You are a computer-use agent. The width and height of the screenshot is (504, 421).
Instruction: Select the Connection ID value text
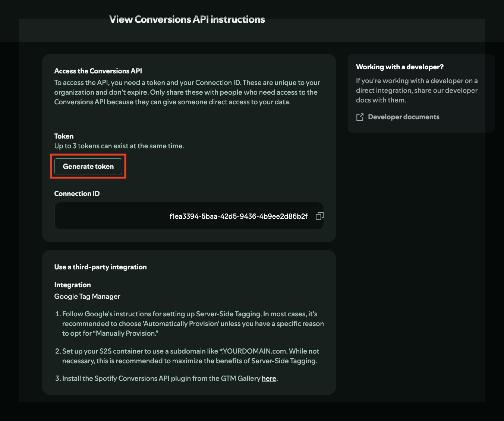(238, 216)
